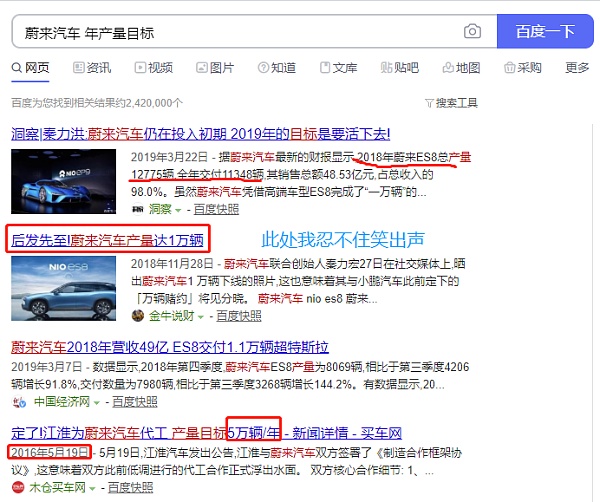600x502 pixels.
Task: Click the 百度一下 search button
Action: tap(545, 31)
